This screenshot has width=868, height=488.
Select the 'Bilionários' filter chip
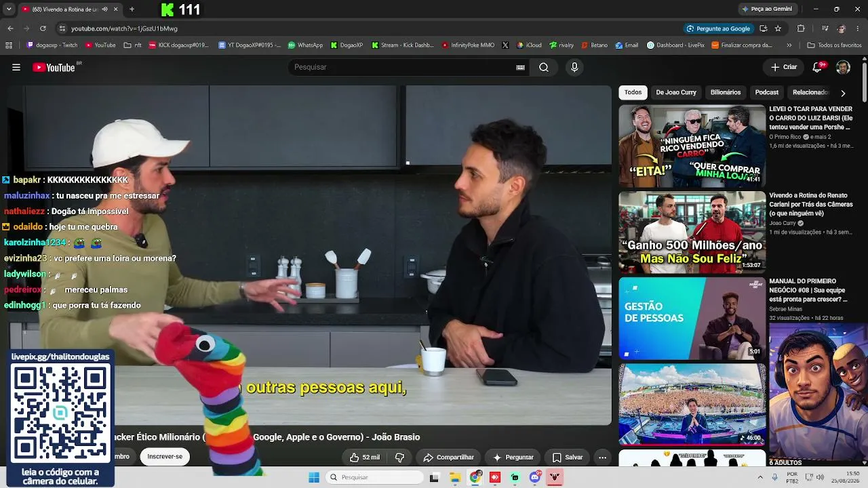726,92
